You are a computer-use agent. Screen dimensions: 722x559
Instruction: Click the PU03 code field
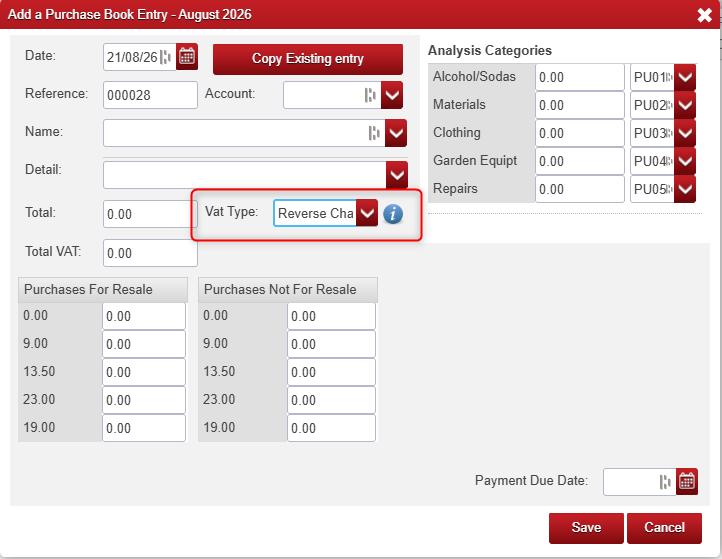point(652,133)
